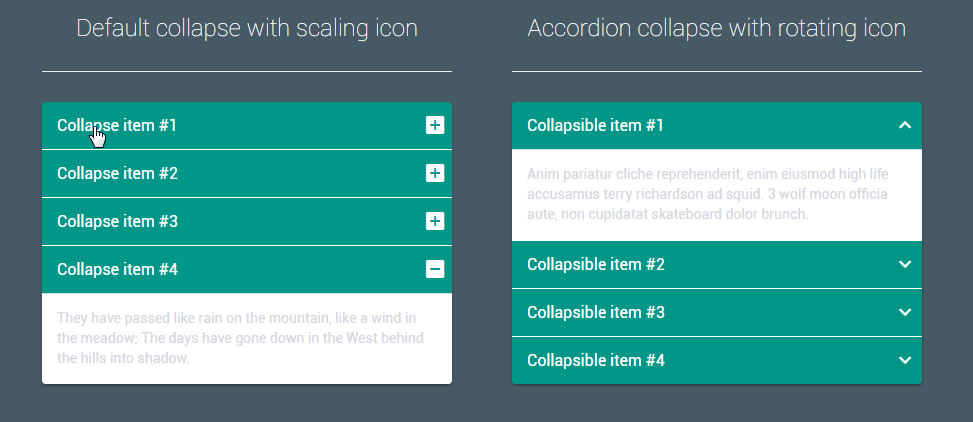Expand the chevron on Collapsible item #2
Viewport: 973px width, 422px height.
[905, 264]
